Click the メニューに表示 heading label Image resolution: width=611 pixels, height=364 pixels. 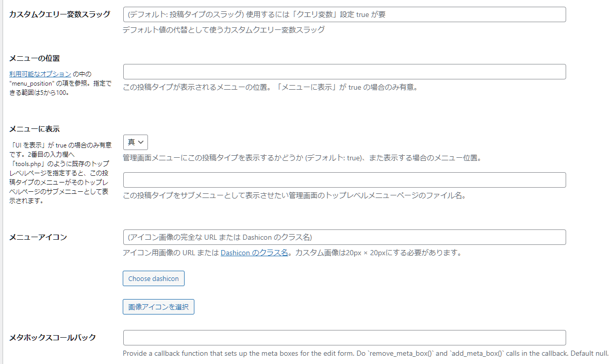pyautogui.click(x=38, y=129)
